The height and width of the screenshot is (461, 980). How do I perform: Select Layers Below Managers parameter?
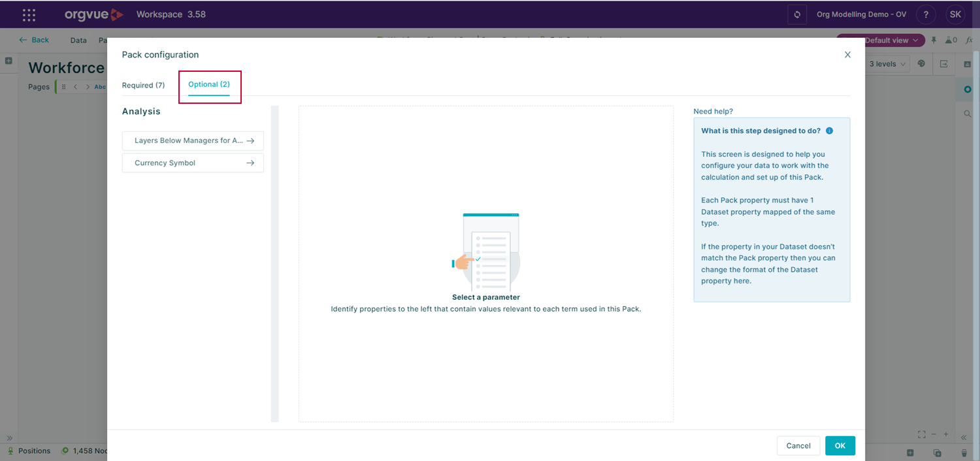point(193,141)
